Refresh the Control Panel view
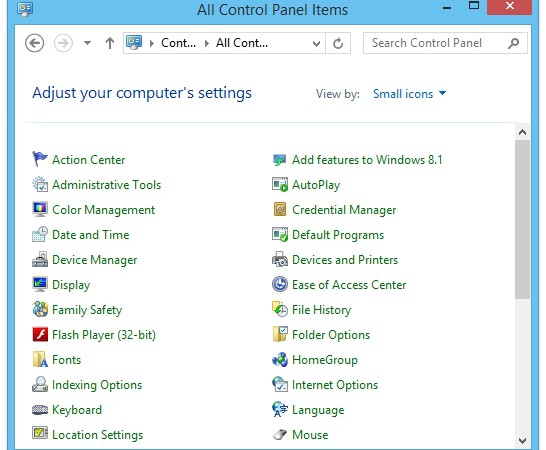 (x=338, y=44)
